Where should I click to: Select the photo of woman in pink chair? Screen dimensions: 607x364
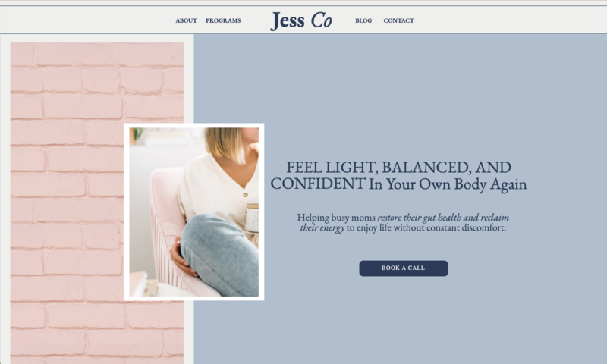point(194,212)
